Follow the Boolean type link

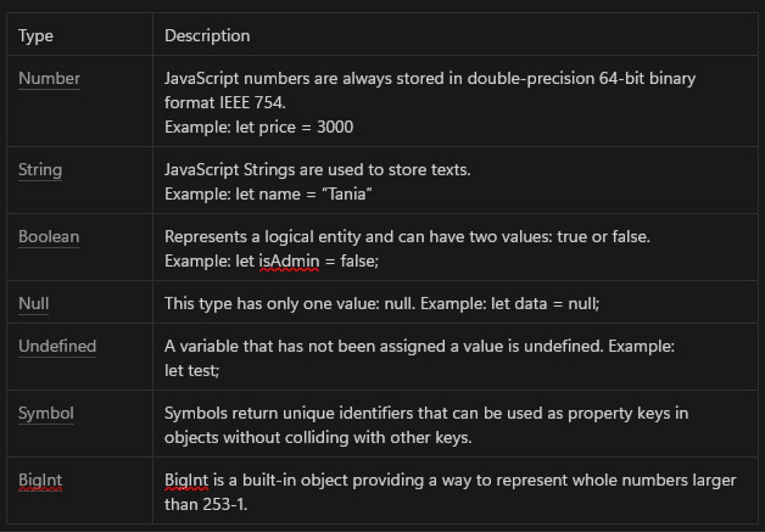click(49, 237)
